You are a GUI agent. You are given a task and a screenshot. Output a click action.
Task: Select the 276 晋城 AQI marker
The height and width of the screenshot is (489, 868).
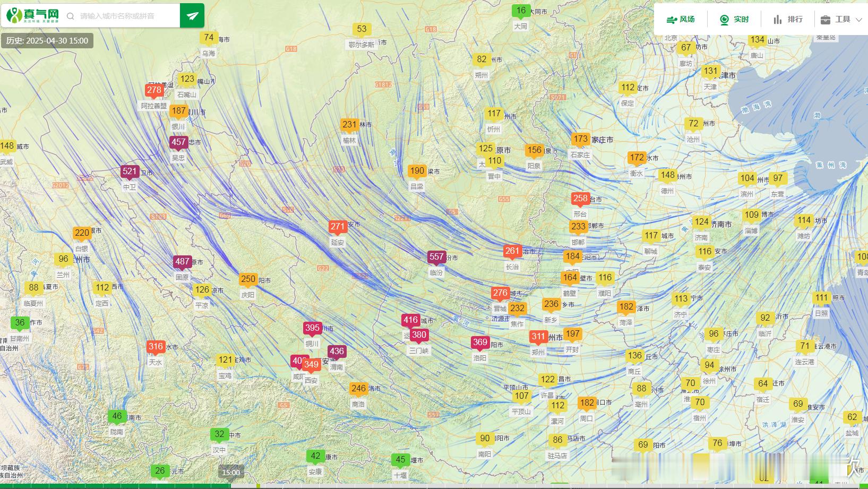click(500, 293)
